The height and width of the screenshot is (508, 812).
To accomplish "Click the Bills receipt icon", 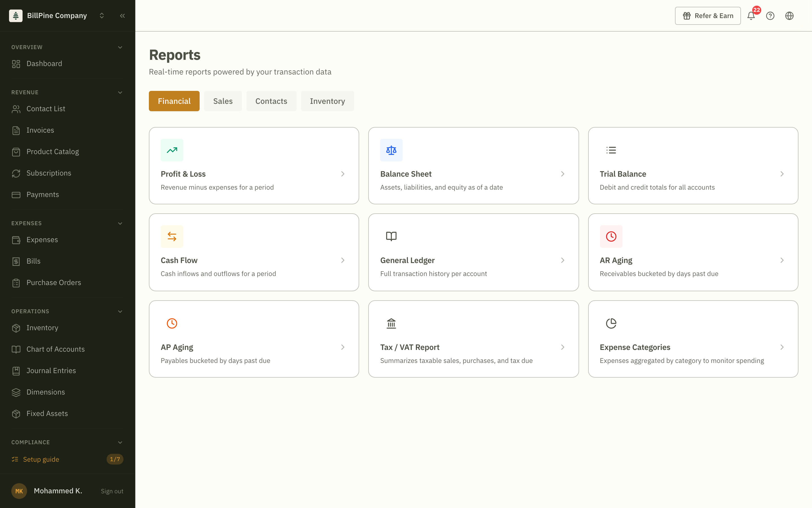I will [16, 261].
